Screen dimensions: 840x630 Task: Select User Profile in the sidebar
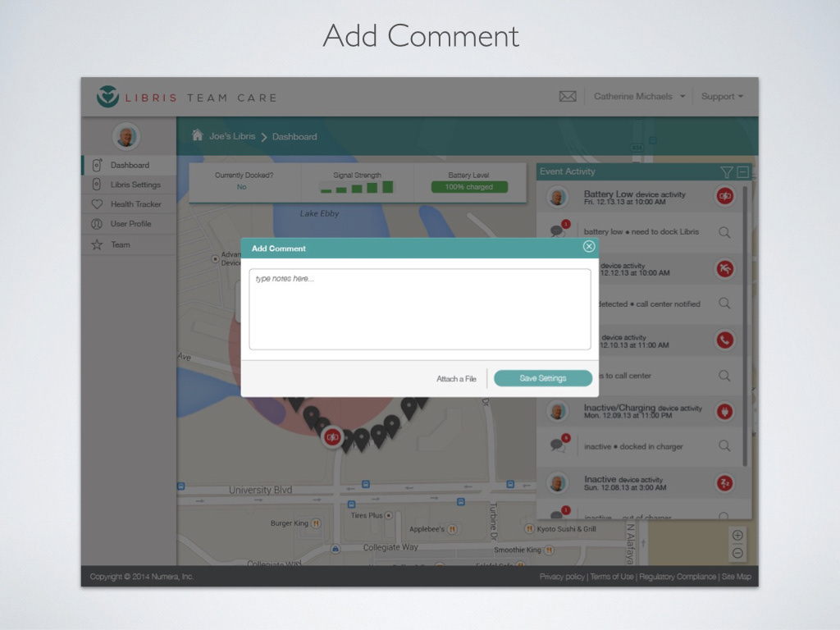point(129,224)
